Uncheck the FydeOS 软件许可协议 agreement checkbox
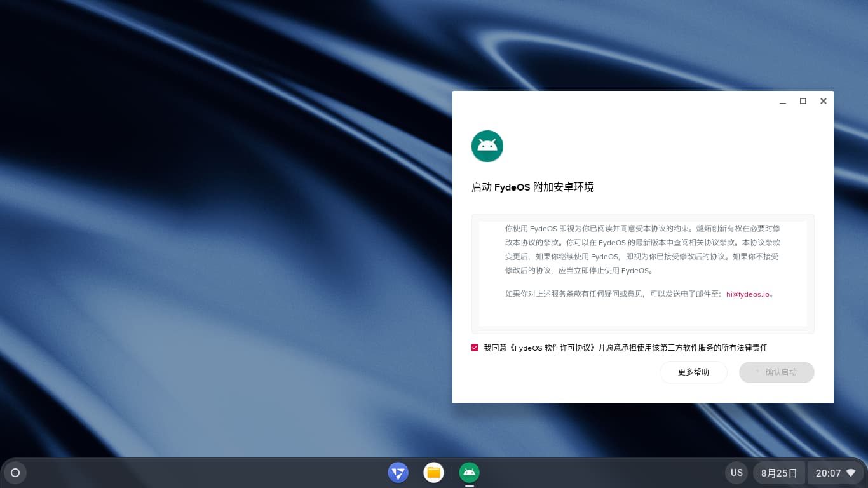Screen dimensions: 868x488 pyautogui.click(x=475, y=348)
